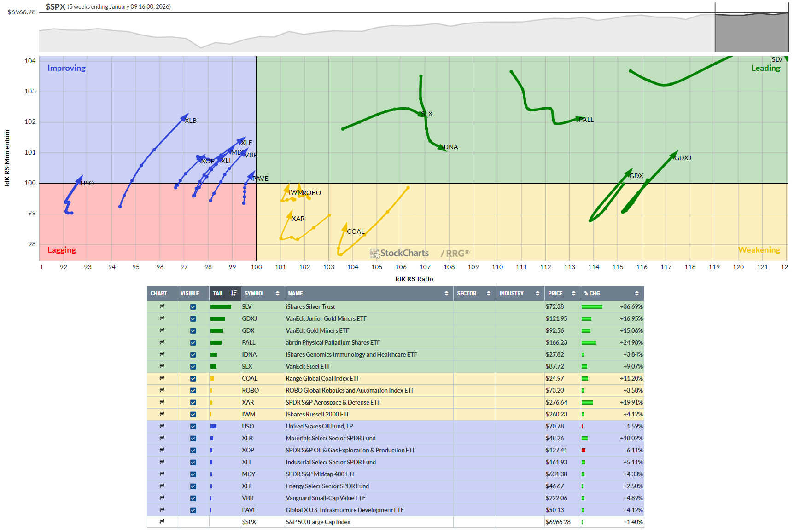Click the gray date-range window on SPX chart

(x=751, y=32)
